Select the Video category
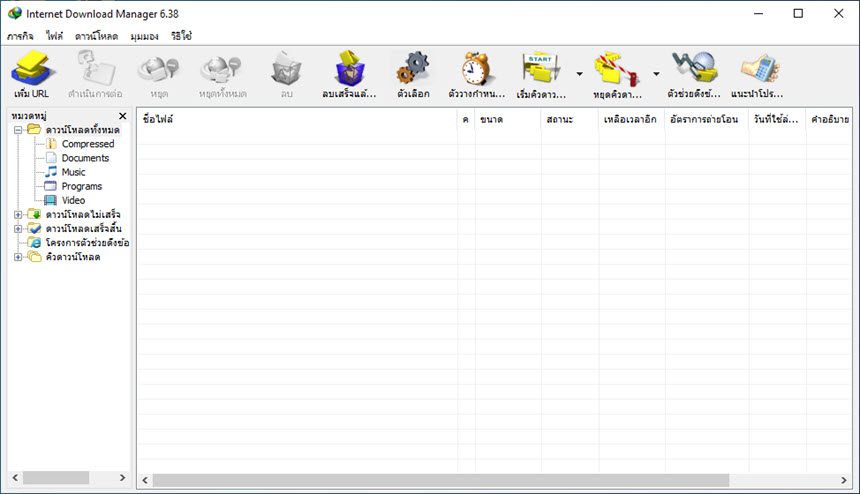This screenshot has width=860, height=494. pyautogui.click(x=73, y=200)
